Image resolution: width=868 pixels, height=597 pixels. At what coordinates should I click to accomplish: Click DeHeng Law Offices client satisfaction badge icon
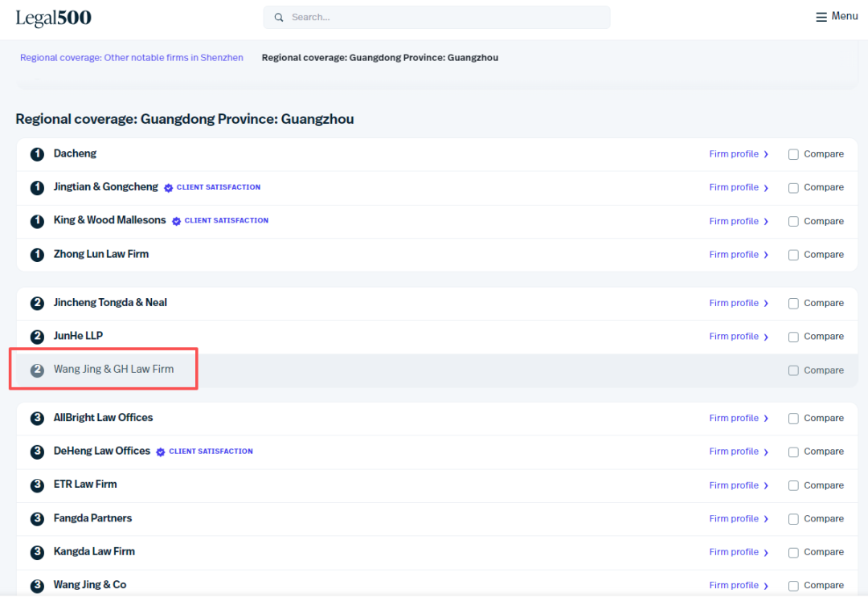click(x=161, y=452)
